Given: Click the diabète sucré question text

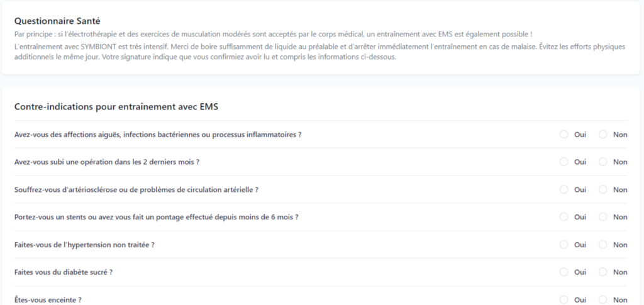Looking at the screenshot, I should 64,272.
